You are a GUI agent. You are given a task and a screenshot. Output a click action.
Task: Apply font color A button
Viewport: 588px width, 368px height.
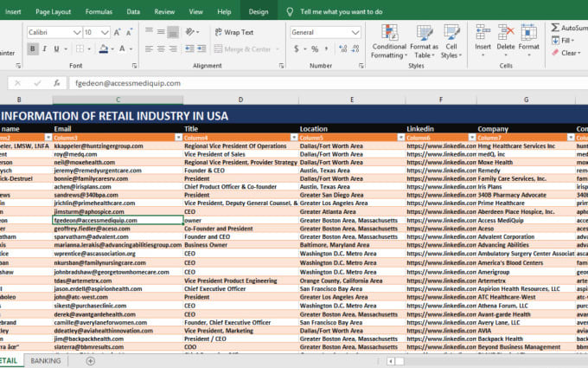pos(122,48)
